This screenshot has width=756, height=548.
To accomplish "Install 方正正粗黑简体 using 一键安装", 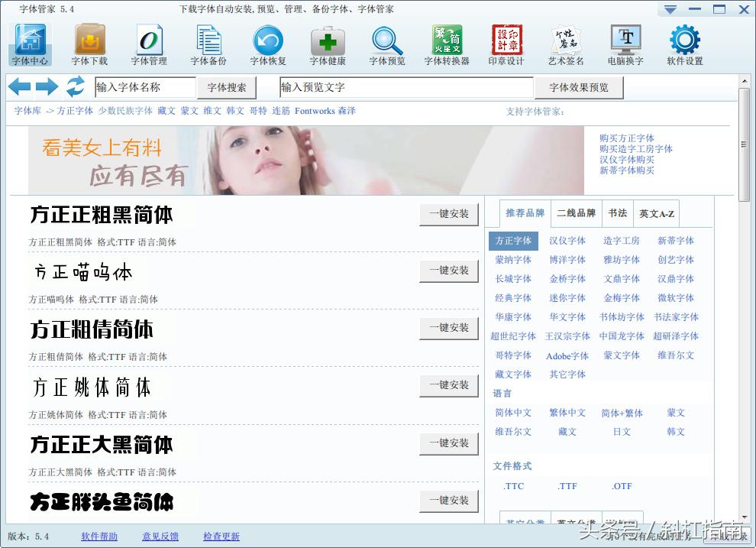I will pyautogui.click(x=449, y=215).
